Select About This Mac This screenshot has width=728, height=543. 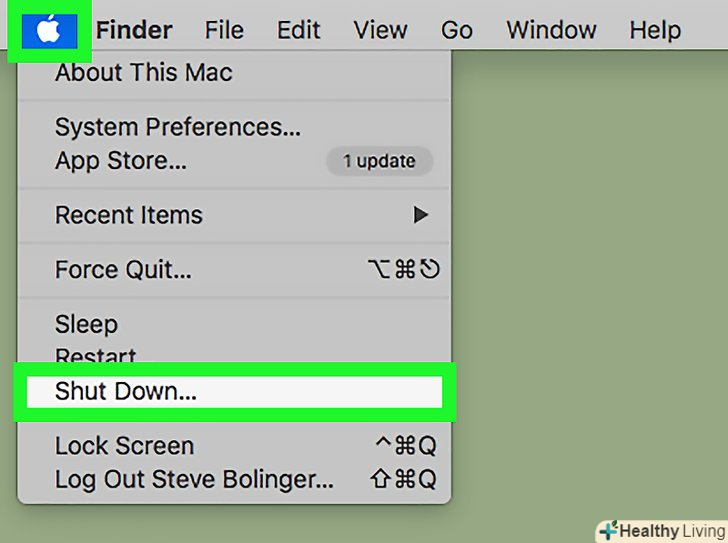tap(143, 73)
